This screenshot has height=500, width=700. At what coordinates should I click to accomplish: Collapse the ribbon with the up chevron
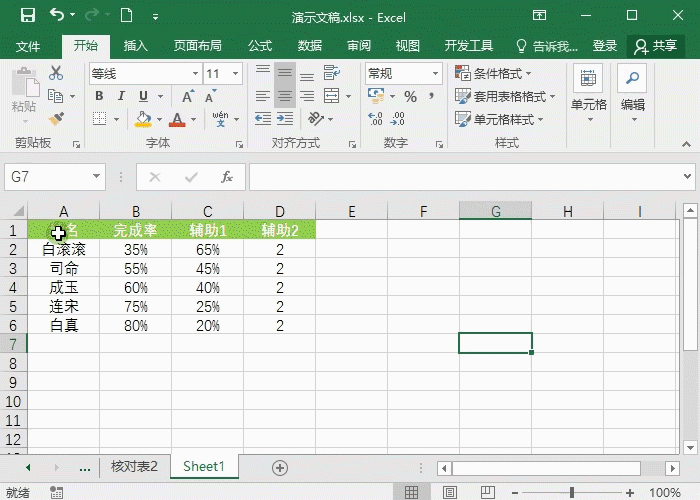(687, 144)
